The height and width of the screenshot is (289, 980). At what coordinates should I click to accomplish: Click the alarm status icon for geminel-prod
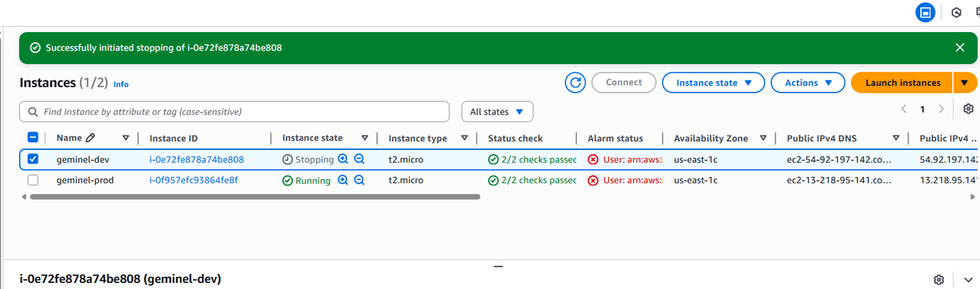[x=593, y=181]
